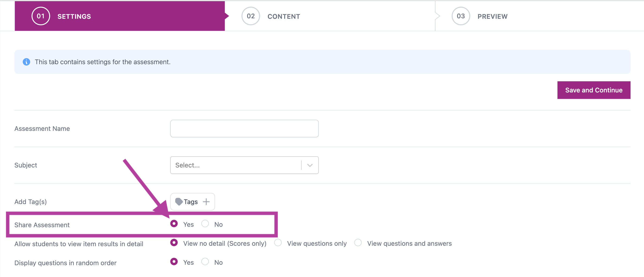Screen dimensions: 644x277
Task: Select Yes for Share Assessment
Action: [x=174, y=223]
